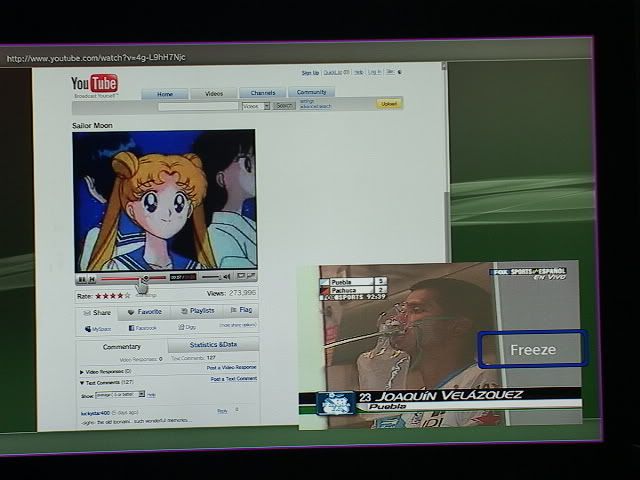This screenshot has width=640, height=480.
Task: Click Post a Video Response link
Action: pyautogui.click(x=231, y=367)
